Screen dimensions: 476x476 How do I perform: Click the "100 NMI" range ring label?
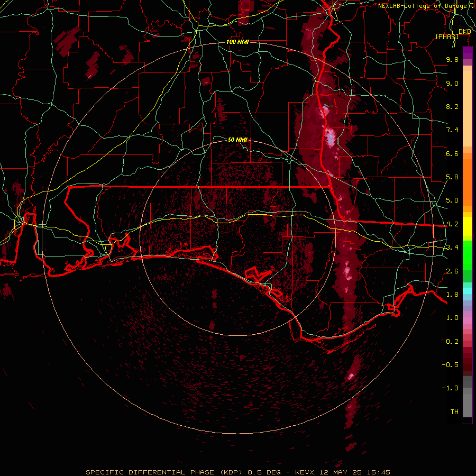(x=237, y=42)
